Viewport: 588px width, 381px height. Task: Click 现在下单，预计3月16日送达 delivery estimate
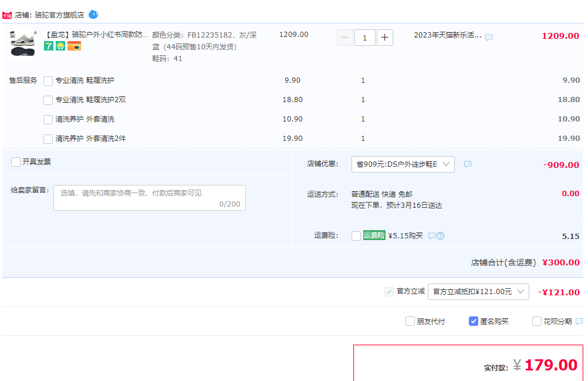pos(397,205)
